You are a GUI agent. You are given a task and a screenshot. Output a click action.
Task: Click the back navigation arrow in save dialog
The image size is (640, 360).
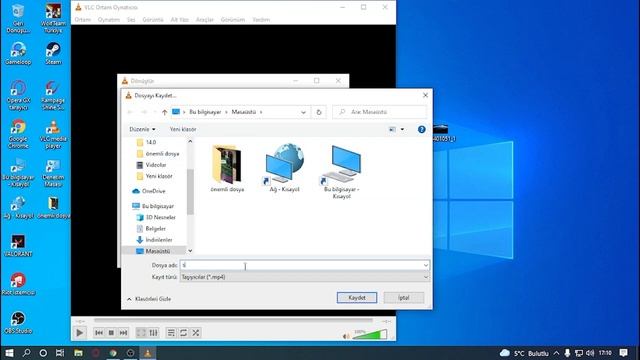pyautogui.click(x=131, y=112)
